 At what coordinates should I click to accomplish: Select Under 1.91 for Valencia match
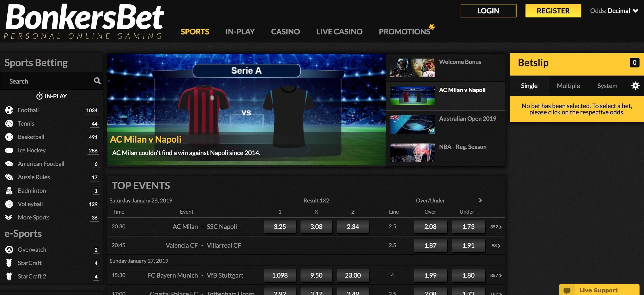[468, 245]
